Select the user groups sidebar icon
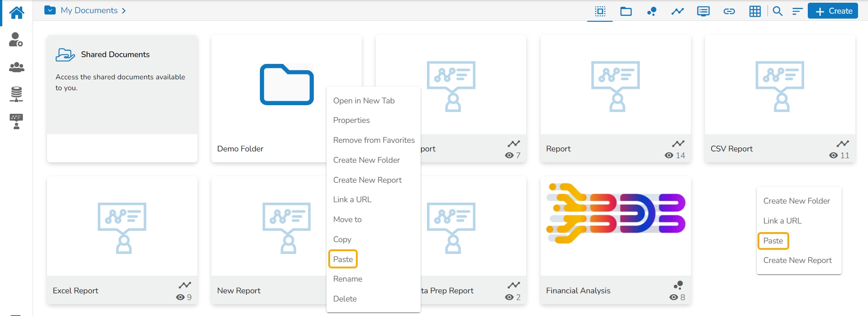 pos(16,67)
